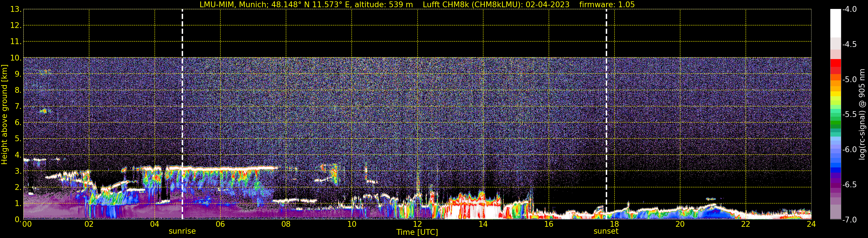Viewport: 868px width, 238px height.
Task: Click the "00" tick on the time axis
Action: point(27,224)
